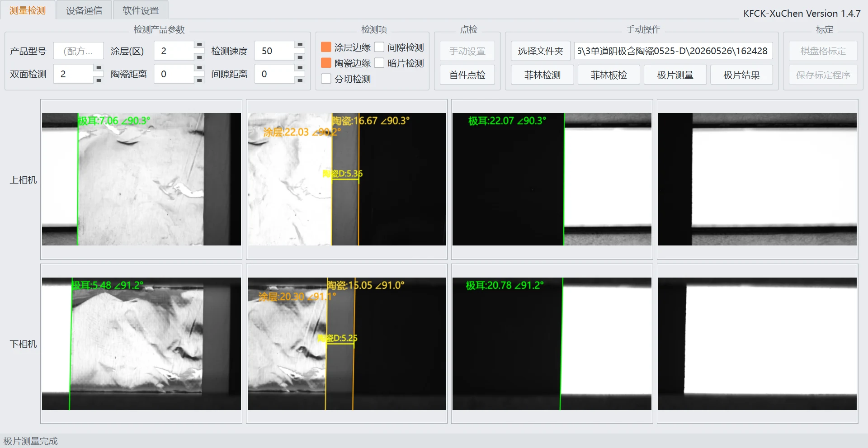Select the 测量检测 tab
The image size is (868, 448).
pyautogui.click(x=28, y=10)
